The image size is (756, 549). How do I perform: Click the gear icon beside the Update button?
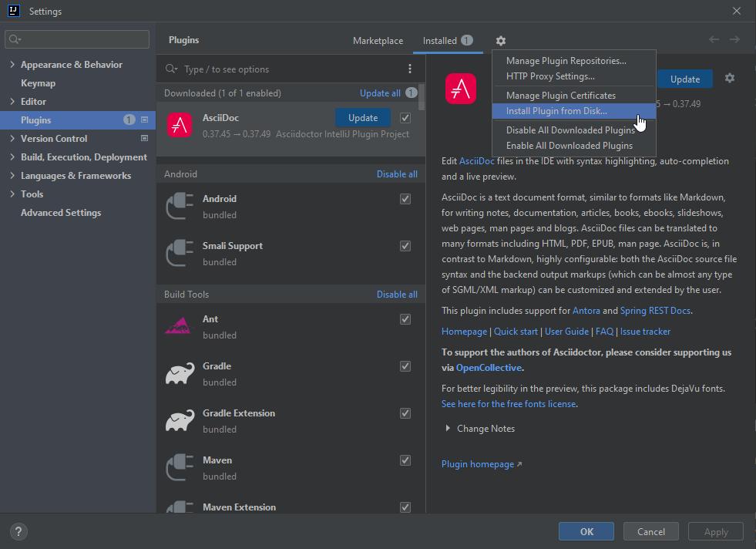coord(729,78)
